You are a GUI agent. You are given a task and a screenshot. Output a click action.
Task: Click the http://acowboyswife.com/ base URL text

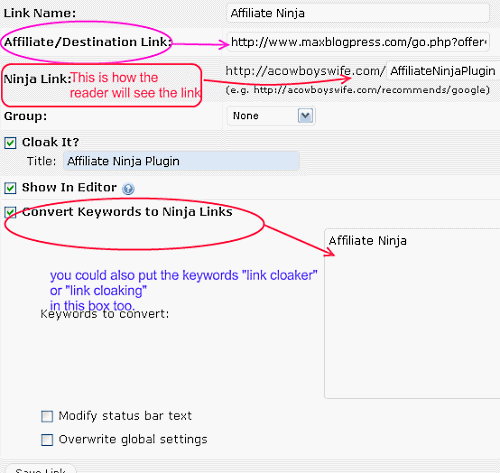[305, 71]
